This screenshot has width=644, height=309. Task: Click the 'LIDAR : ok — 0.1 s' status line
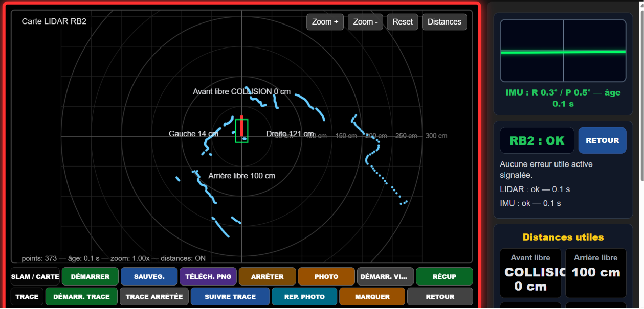tap(535, 189)
